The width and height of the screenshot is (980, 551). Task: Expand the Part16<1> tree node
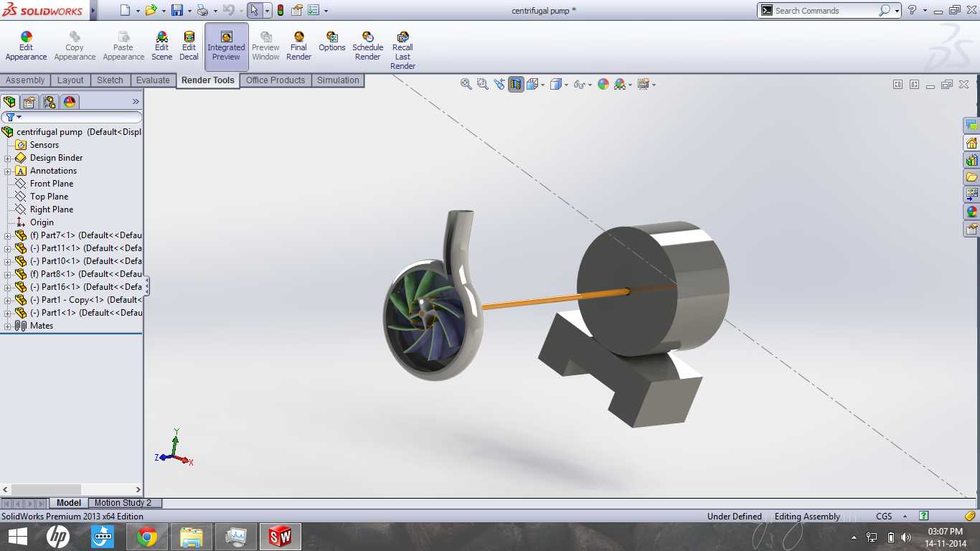click(8, 287)
